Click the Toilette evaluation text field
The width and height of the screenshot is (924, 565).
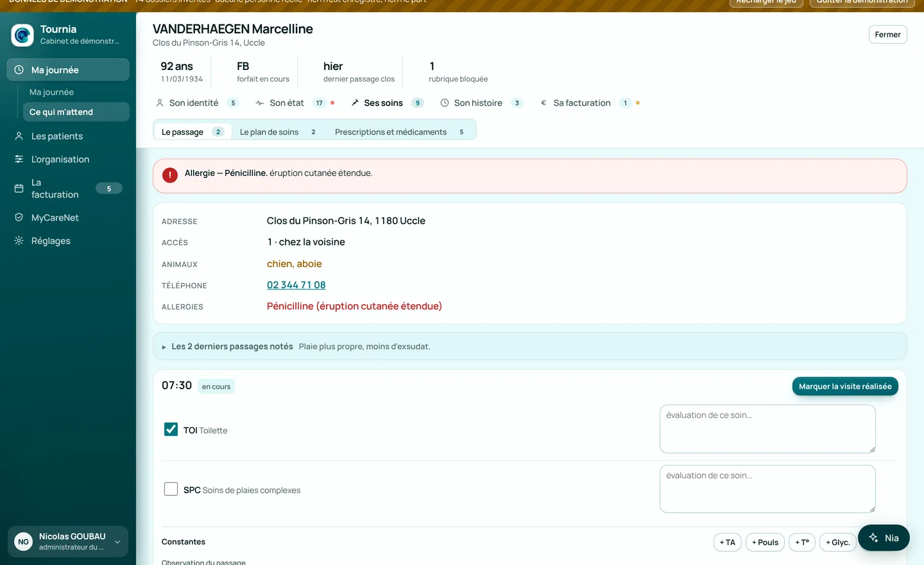(x=767, y=429)
